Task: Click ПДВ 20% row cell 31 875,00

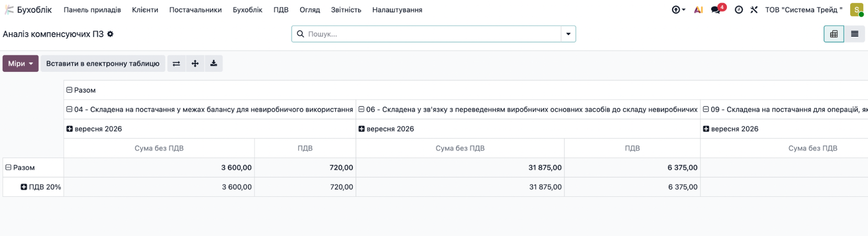Action: click(x=460, y=187)
